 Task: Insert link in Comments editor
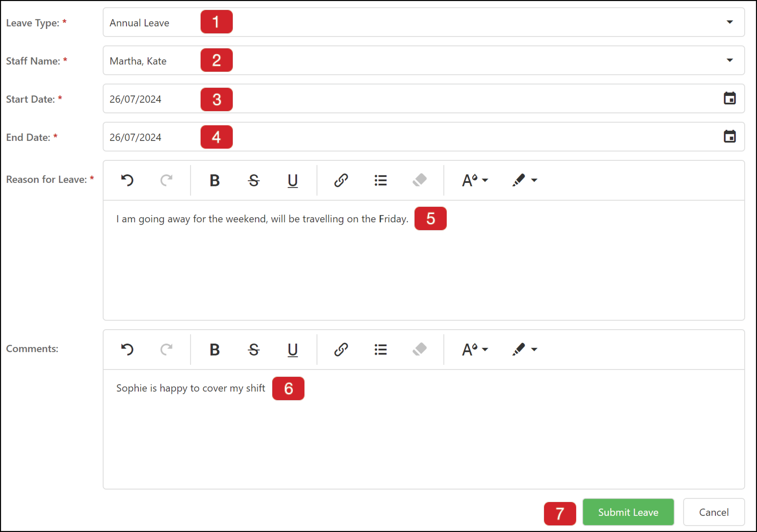[x=341, y=349]
